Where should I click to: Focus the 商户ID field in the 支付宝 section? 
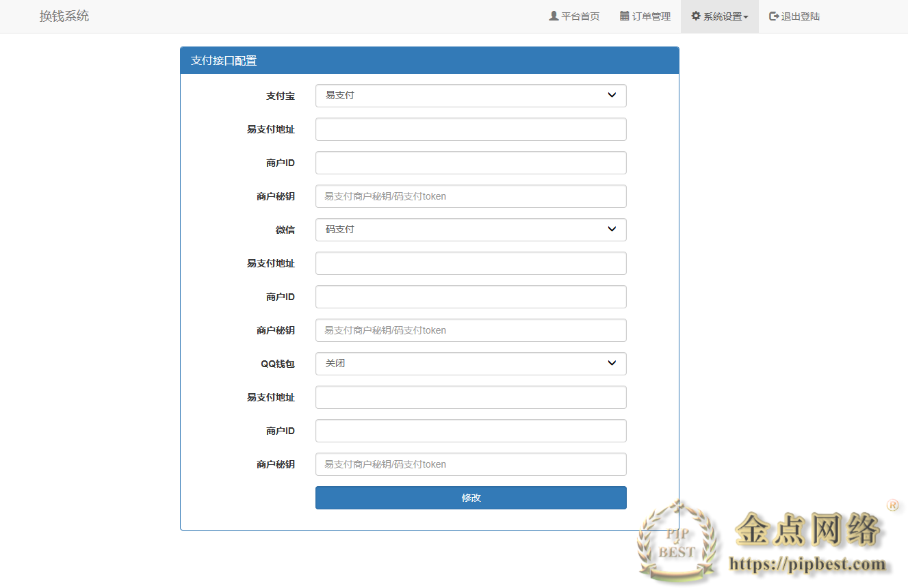(x=471, y=163)
